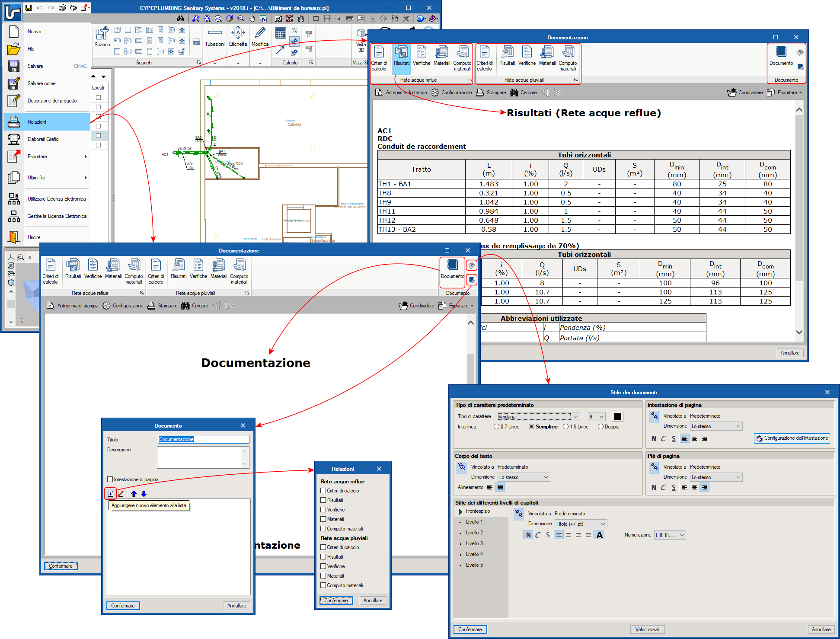The width and height of the screenshot is (840, 639).
Task: Open Numerazione I, II, III dropdown
Action: point(670,535)
